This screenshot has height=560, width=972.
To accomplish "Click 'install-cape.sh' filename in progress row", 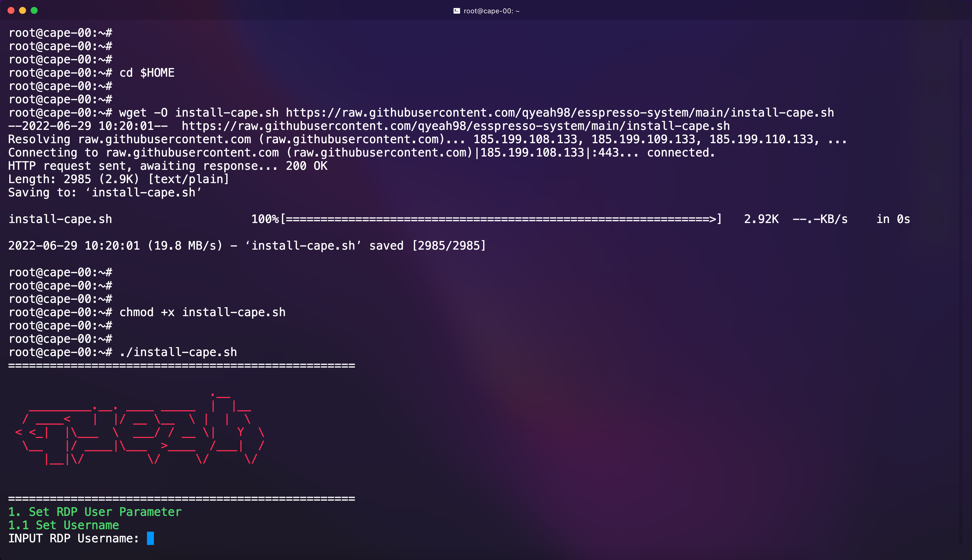I will click(60, 219).
